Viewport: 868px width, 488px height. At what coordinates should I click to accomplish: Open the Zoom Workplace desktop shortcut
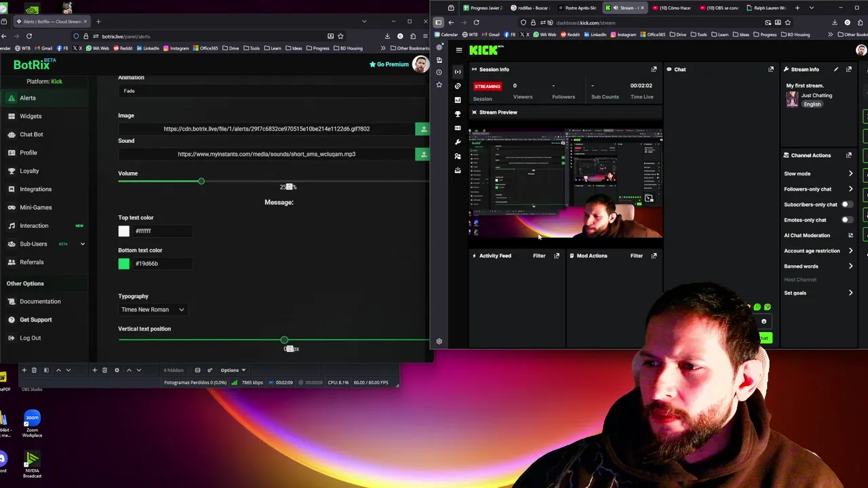[x=32, y=424]
